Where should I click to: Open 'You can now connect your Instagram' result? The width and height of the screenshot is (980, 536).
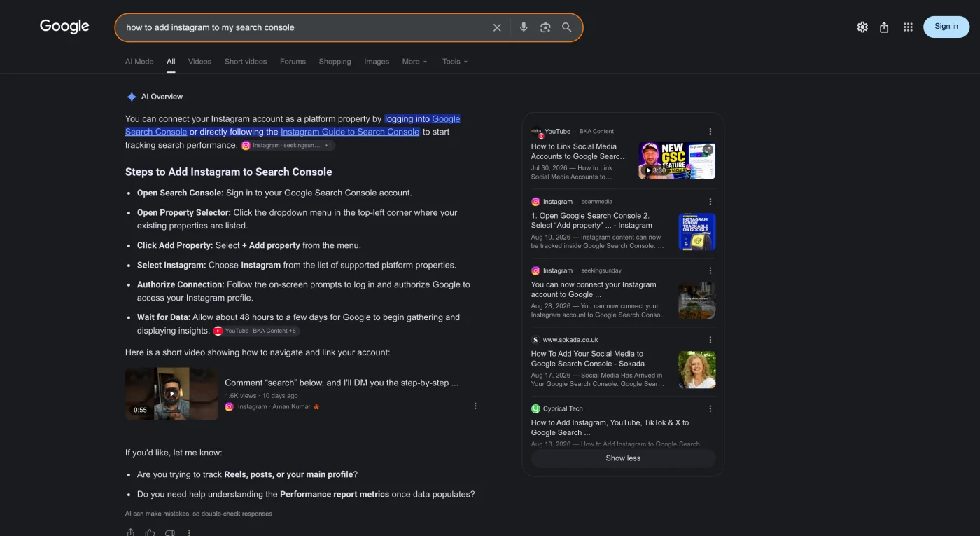[x=594, y=289]
